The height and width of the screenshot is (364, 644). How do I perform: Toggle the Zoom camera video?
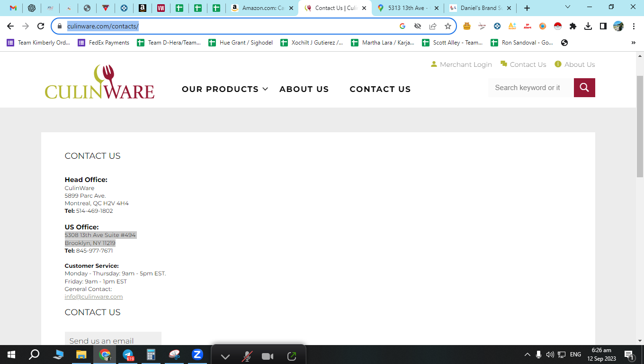tap(268, 356)
